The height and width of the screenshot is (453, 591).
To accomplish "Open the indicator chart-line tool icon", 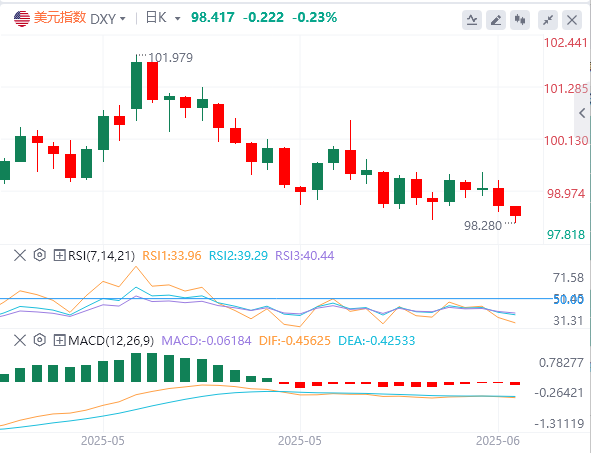I will [472, 20].
